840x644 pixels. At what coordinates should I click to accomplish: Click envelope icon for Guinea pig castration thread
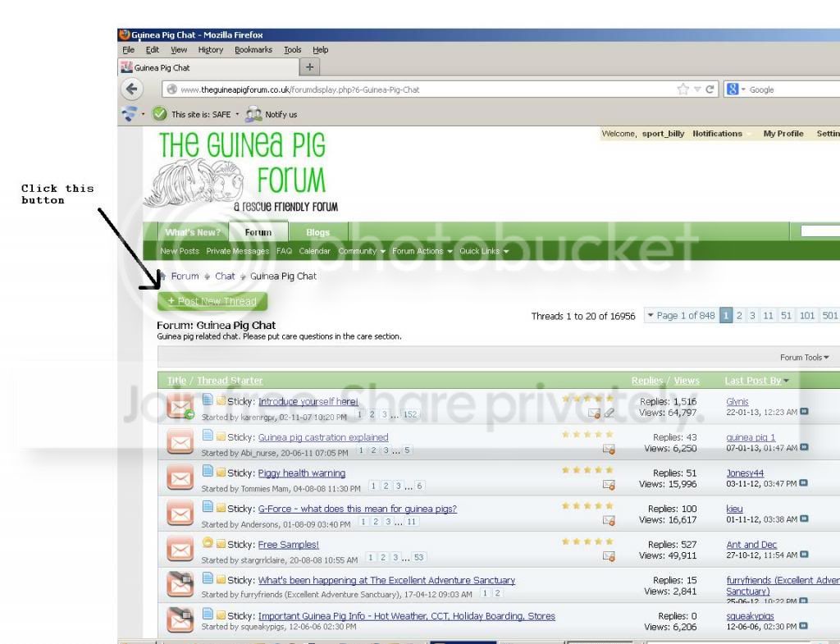[180, 443]
